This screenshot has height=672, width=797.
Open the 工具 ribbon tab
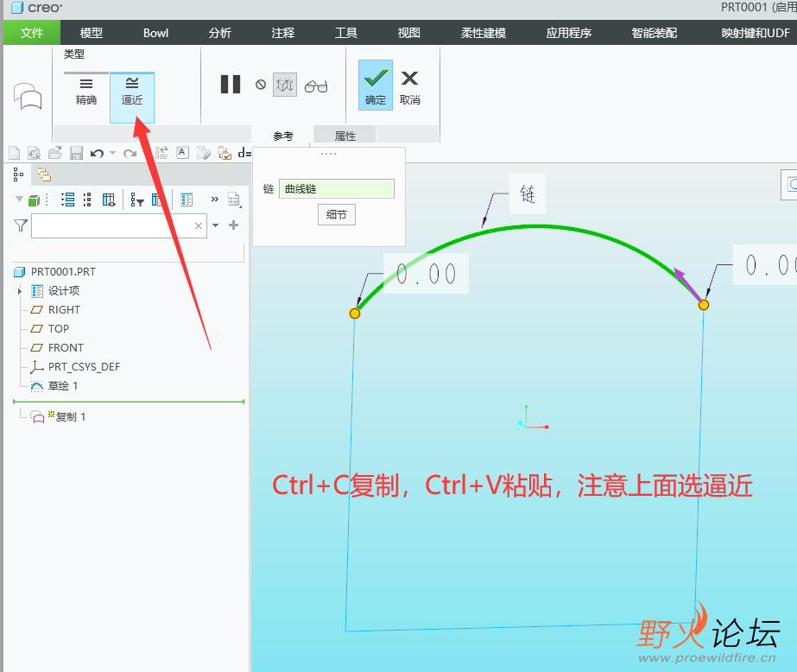pos(346,33)
